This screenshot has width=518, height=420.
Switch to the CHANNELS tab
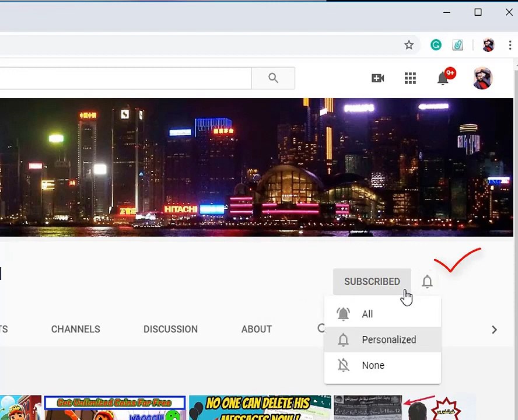pyautogui.click(x=76, y=329)
